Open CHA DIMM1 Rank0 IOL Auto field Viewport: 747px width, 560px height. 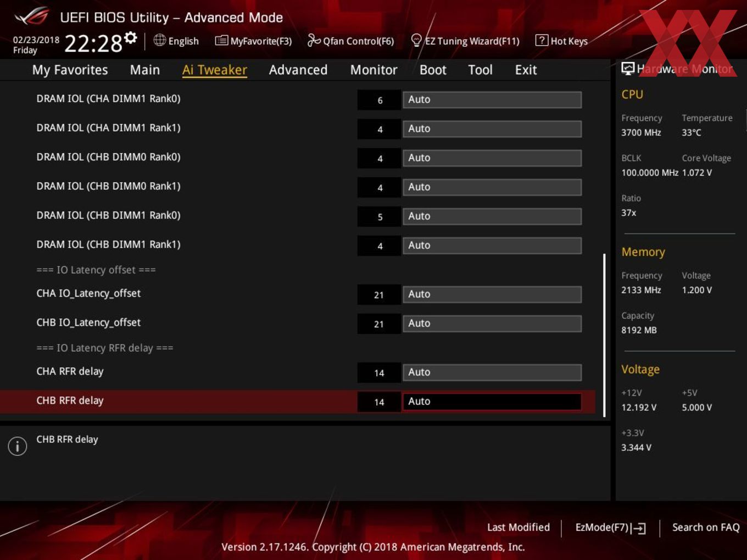tap(492, 99)
